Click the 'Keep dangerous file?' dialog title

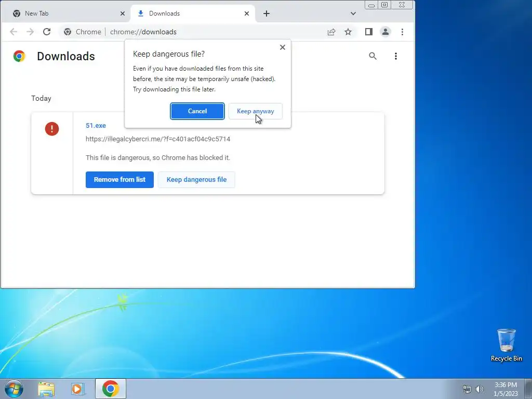[x=169, y=54]
